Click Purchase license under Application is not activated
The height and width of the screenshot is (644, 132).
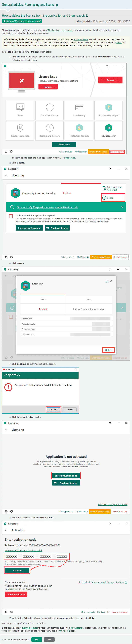[66, 483]
